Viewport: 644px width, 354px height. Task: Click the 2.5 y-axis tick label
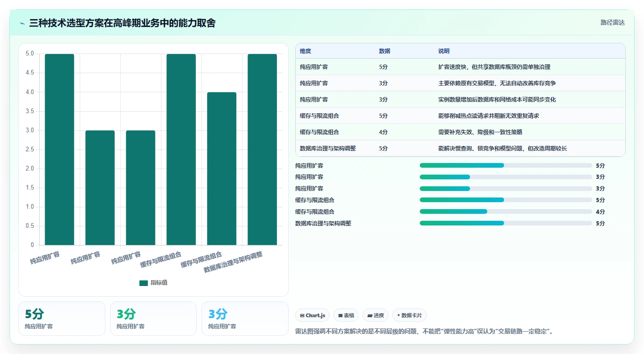point(30,150)
